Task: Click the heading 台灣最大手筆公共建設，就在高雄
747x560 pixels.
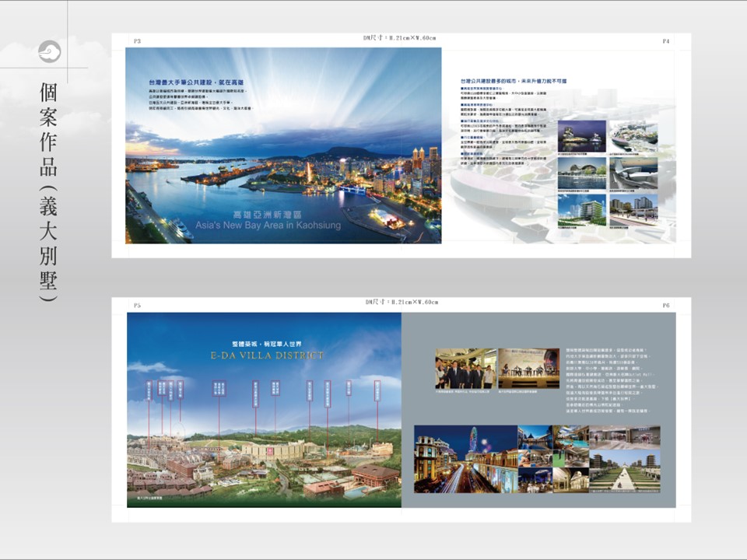Action: click(196, 82)
